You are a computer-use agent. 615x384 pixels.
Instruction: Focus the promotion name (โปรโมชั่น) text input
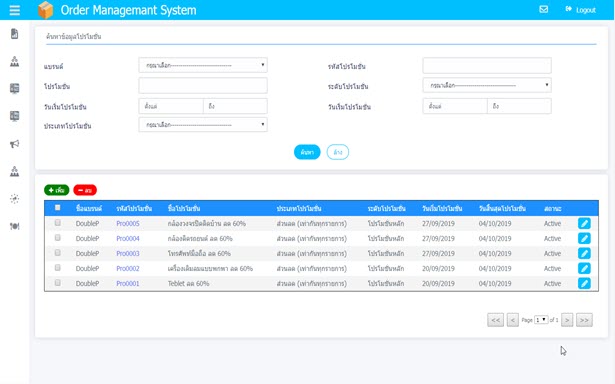203,86
